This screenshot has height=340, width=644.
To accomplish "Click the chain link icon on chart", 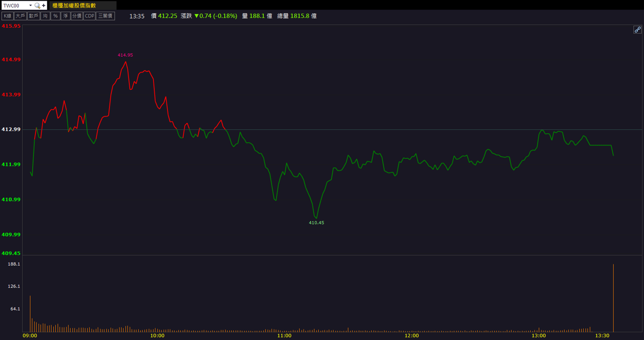I will 637,30.
